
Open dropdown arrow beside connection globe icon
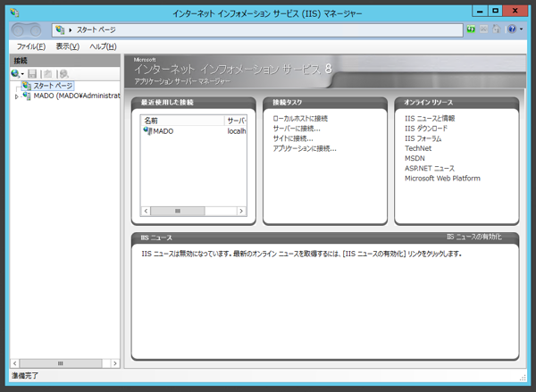pos(22,74)
